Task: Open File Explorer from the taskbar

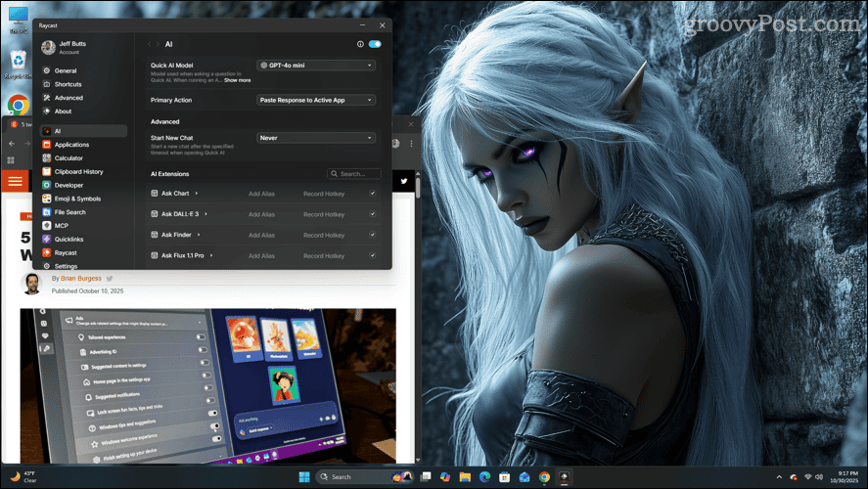Action: 465,477
